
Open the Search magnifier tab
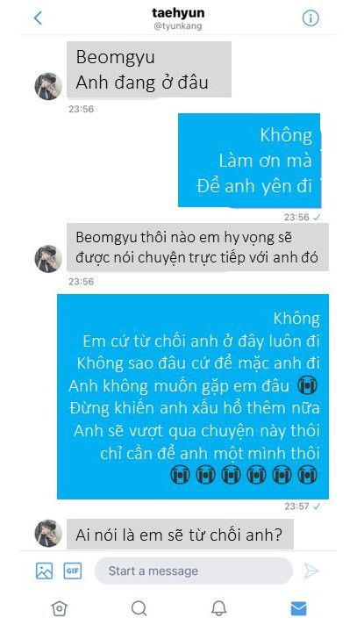[x=139, y=608]
